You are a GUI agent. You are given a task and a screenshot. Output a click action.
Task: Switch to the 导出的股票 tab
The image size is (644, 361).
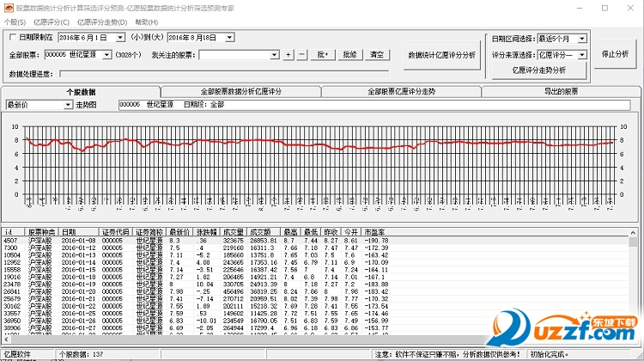coord(561,92)
